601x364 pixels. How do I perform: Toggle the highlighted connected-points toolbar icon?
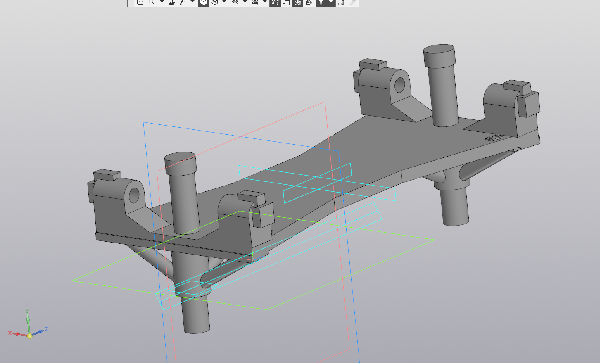click(x=275, y=2)
